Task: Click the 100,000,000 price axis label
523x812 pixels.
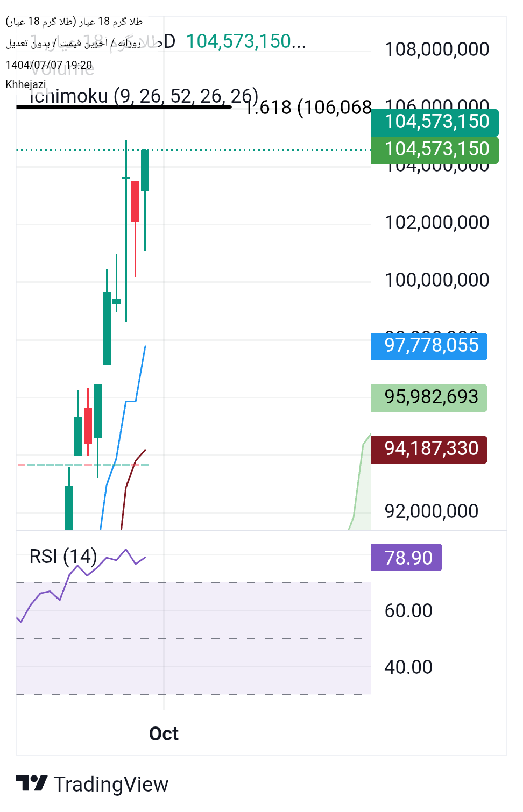Action: pos(436,280)
